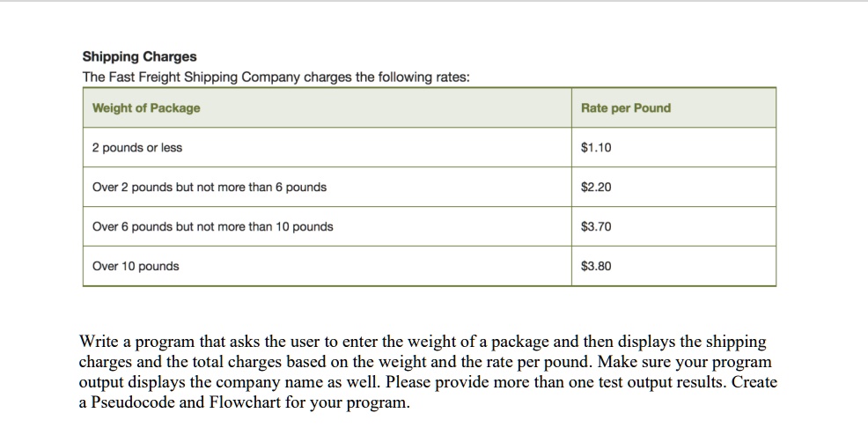Click the word 'Write' starting the paragraph
The width and height of the screenshot is (868, 435).
(x=99, y=342)
